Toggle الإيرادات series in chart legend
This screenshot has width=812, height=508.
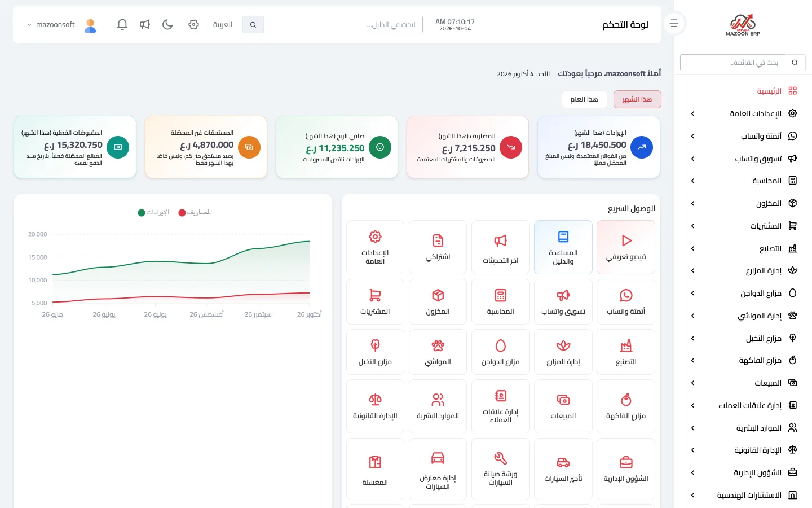[x=153, y=212]
